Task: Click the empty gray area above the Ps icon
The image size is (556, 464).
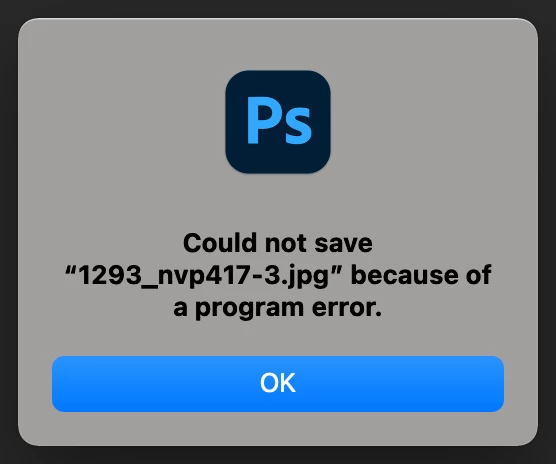Action: 278,44
